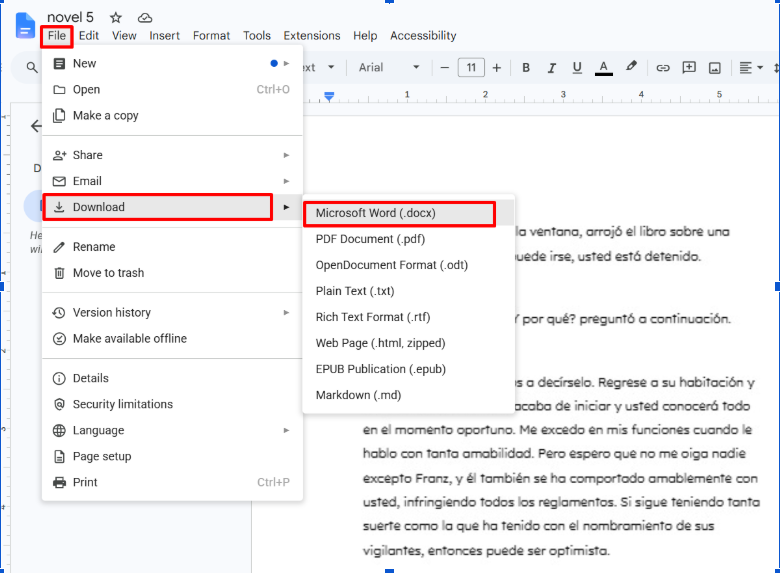The height and width of the screenshot is (573, 780).
Task: Increase font size with plus button
Action: pos(496,68)
